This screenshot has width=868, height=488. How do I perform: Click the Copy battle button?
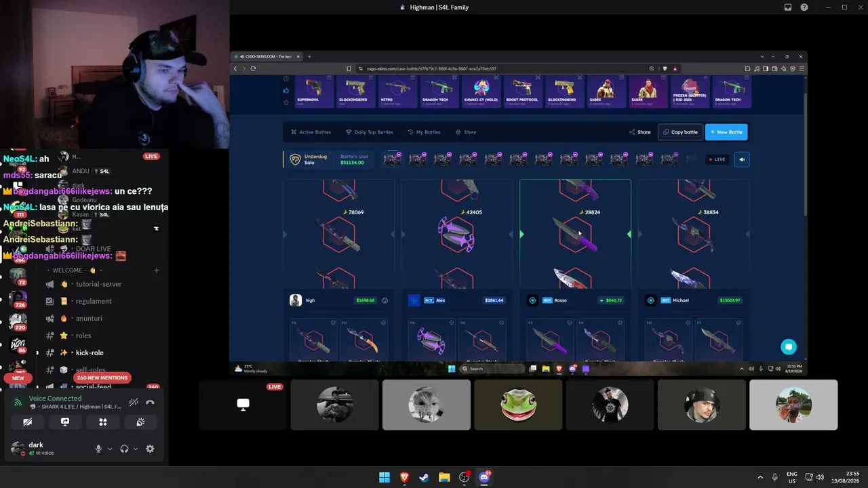point(680,132)
